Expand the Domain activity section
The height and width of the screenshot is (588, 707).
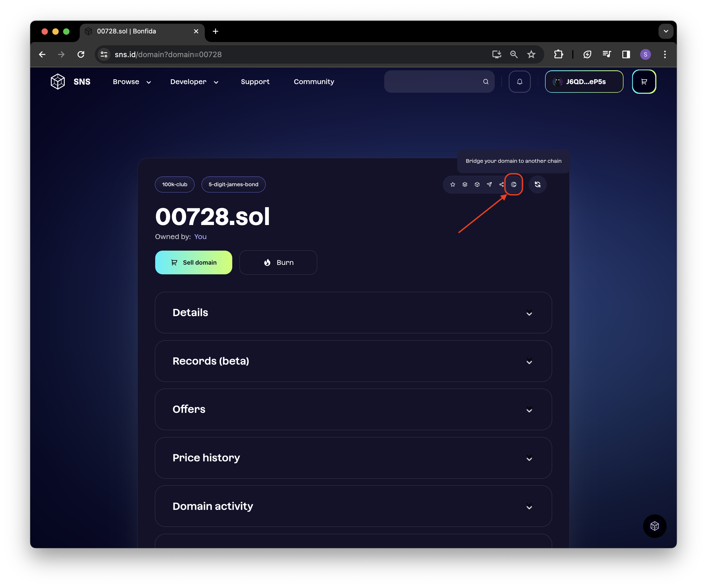[x=353, y=506]
